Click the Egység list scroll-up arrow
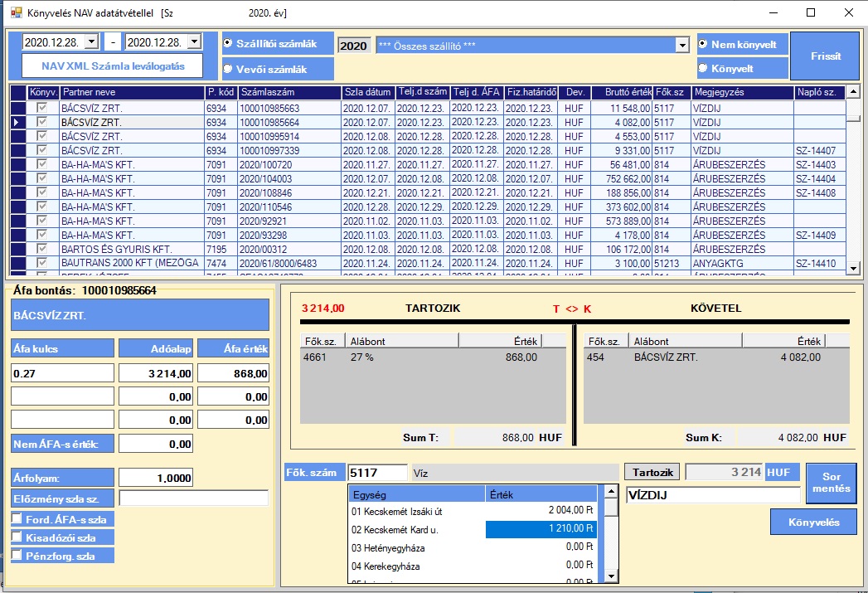 611,491
